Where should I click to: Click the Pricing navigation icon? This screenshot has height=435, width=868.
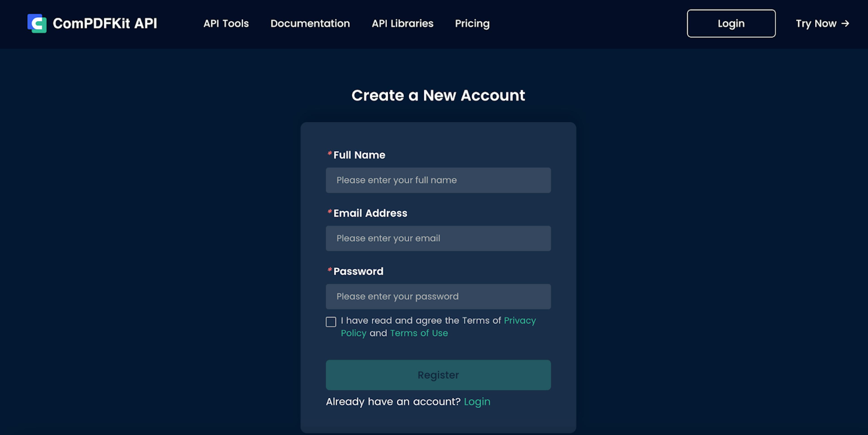click(x=472, y=23)
